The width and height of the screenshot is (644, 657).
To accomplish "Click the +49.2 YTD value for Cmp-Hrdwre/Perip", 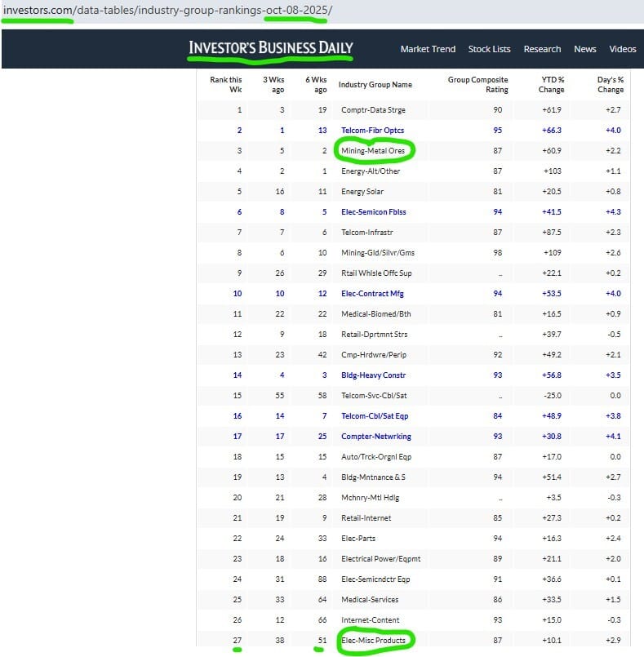I will (x=552, y=355).
